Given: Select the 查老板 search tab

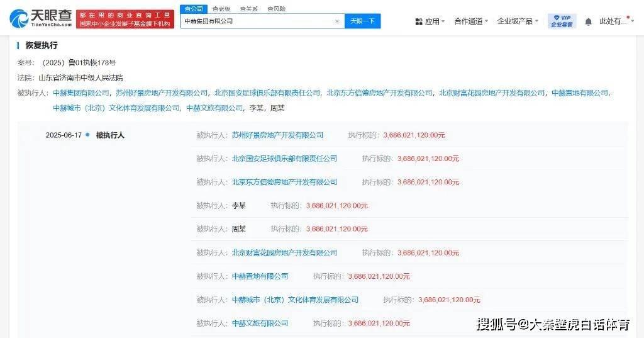Looking at the screenshot, I should (x=221, y=9).
